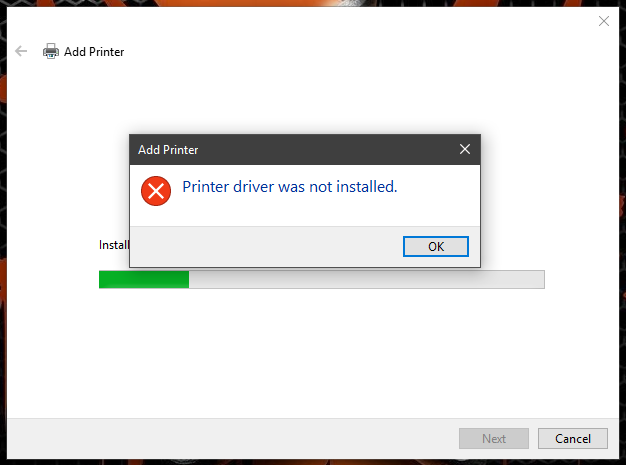Cancel the Add Printer wizard
626x465 pixels.
[573, 438]
